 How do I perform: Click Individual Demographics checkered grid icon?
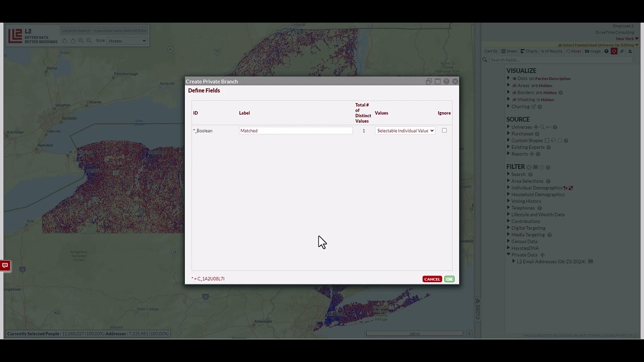coord(571,188)
